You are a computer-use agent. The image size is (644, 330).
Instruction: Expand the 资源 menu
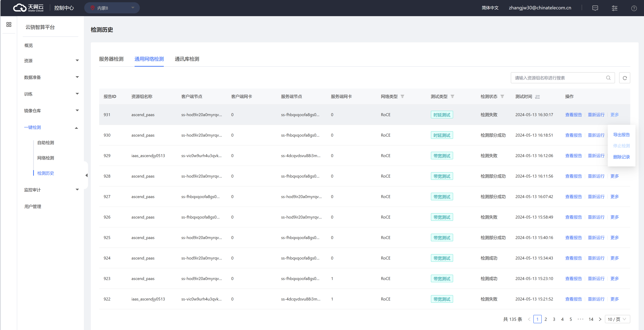51,61
